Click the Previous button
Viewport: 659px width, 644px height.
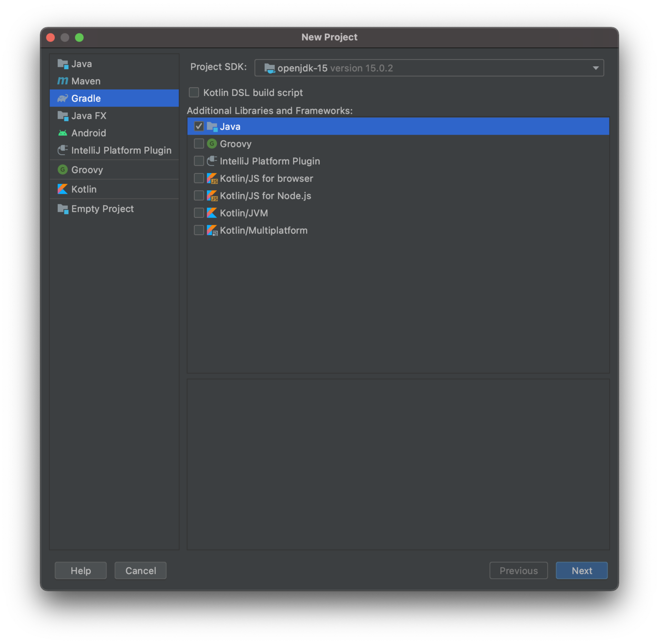tap(519, 571)
